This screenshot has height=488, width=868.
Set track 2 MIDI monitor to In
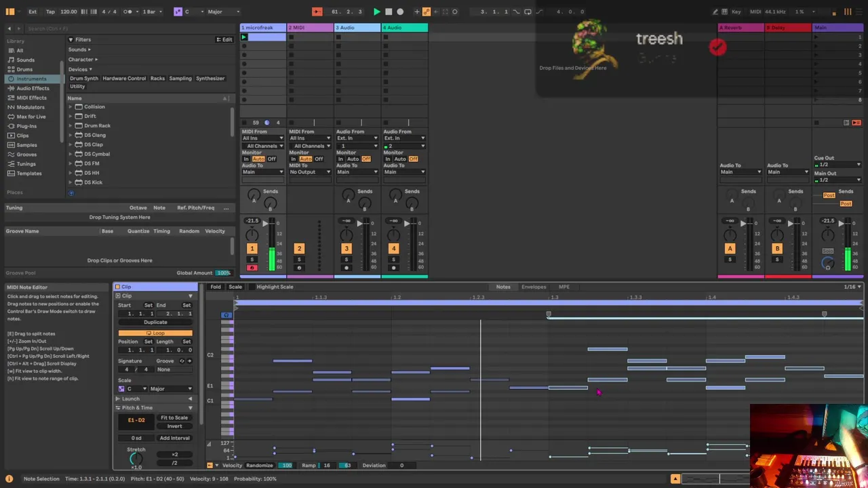[294, 159]
